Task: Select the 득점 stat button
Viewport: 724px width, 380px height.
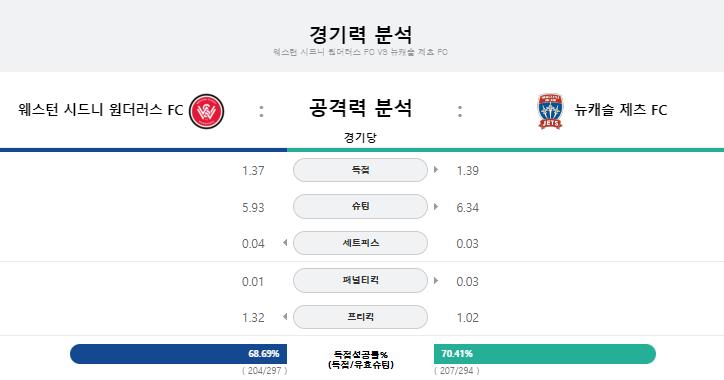Action: 360,170
